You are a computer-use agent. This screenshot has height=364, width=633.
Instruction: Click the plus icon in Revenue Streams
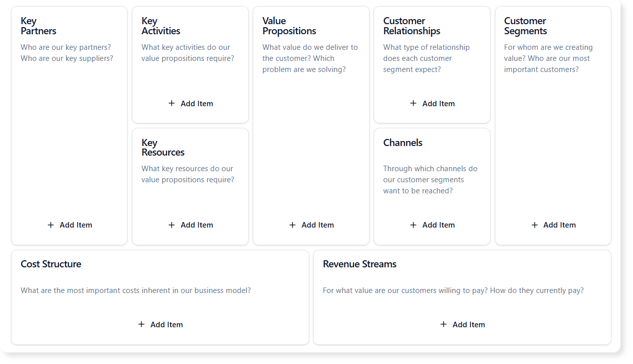coord(444,324)
